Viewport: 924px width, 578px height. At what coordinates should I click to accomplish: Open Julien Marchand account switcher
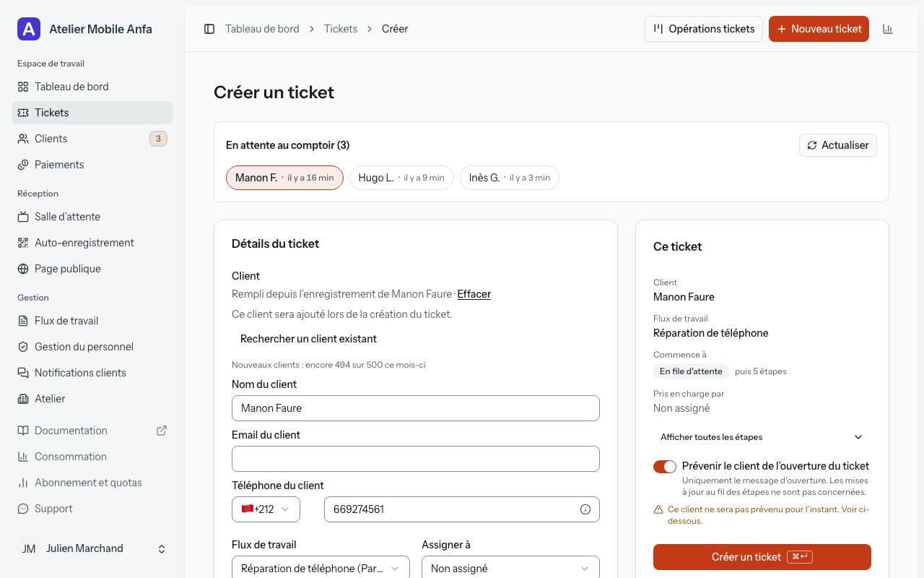(x=92, y=549)
